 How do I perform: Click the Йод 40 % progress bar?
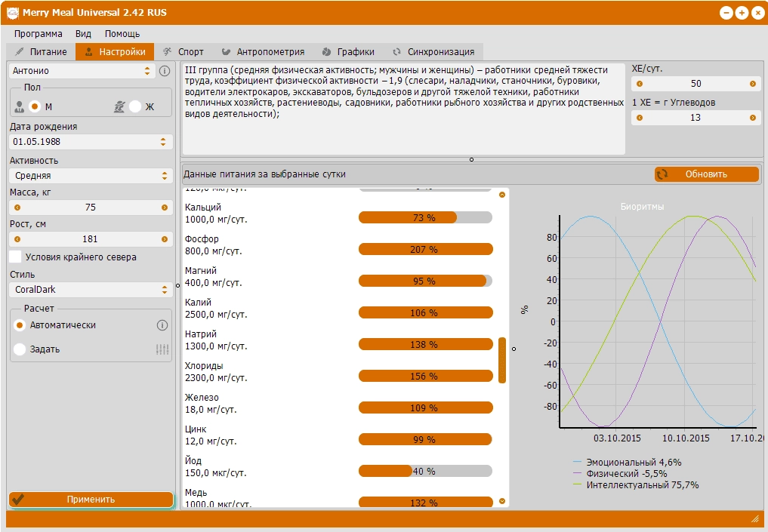click(x=425, y=472)
